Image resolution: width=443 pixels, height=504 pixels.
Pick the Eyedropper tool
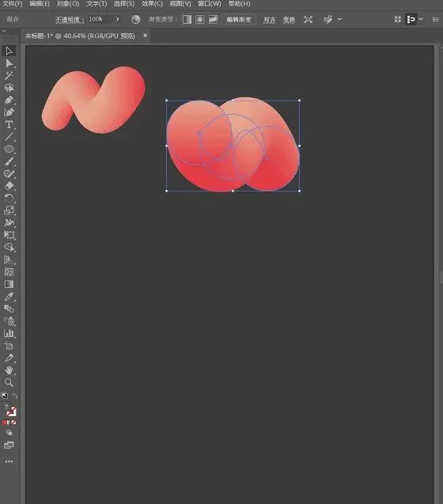9,297
